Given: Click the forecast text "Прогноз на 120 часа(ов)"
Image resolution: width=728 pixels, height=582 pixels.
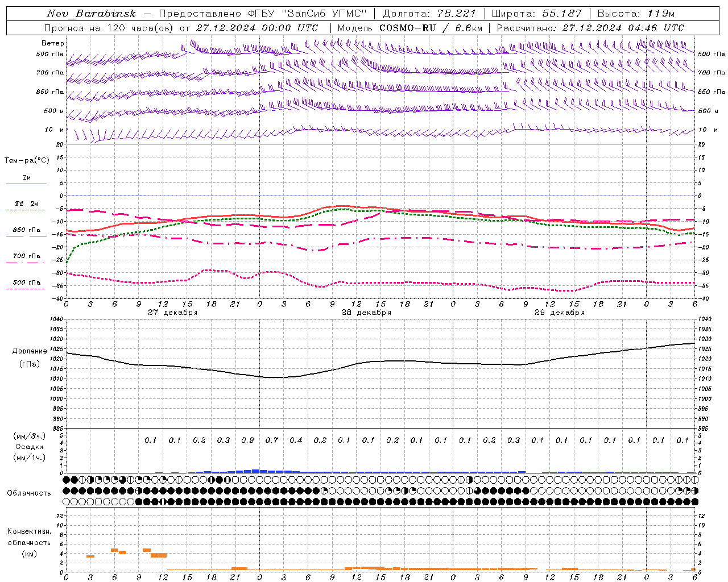Looking at the screenshot, I should [109, 28].
